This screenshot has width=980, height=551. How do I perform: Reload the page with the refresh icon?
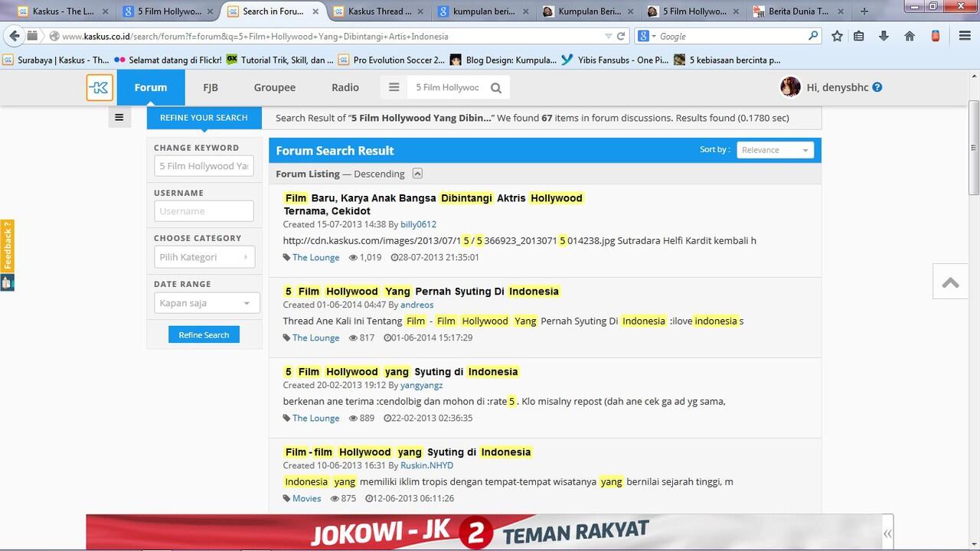tap(621, 36)
